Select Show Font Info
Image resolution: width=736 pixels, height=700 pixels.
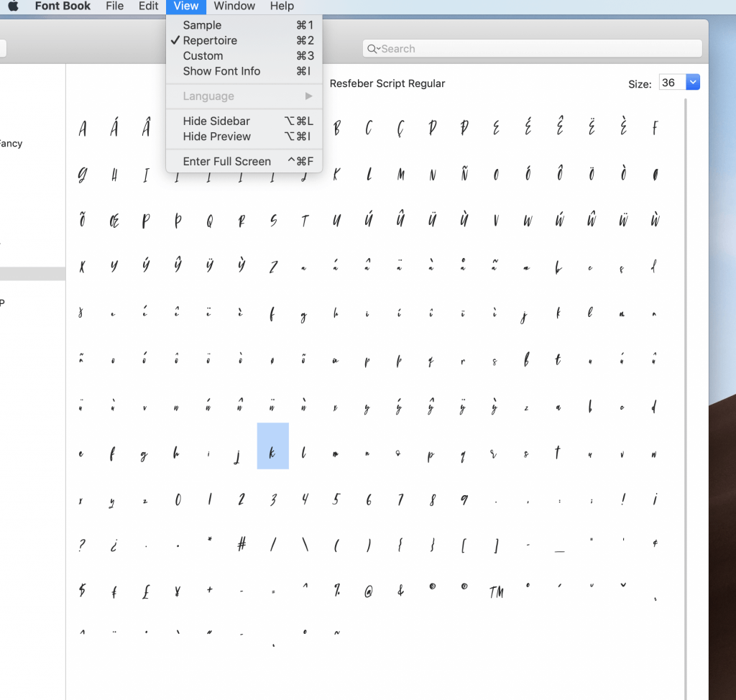[x=244, y=71]
